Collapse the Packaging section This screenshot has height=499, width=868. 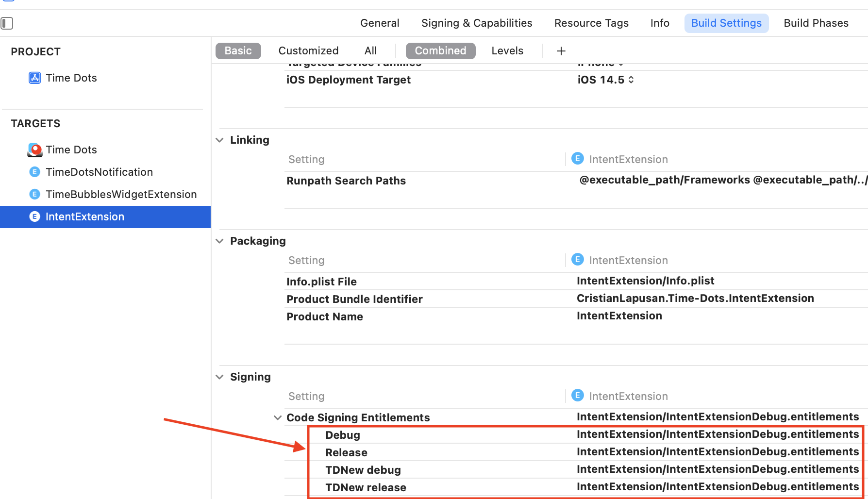pyautogui.click(x=220, y=241)
